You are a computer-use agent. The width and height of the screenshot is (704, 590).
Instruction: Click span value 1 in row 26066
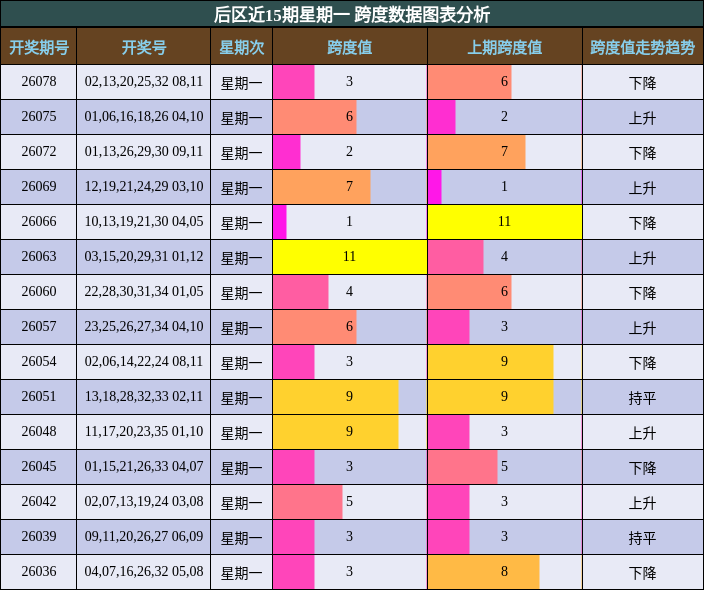coord(349,221)
